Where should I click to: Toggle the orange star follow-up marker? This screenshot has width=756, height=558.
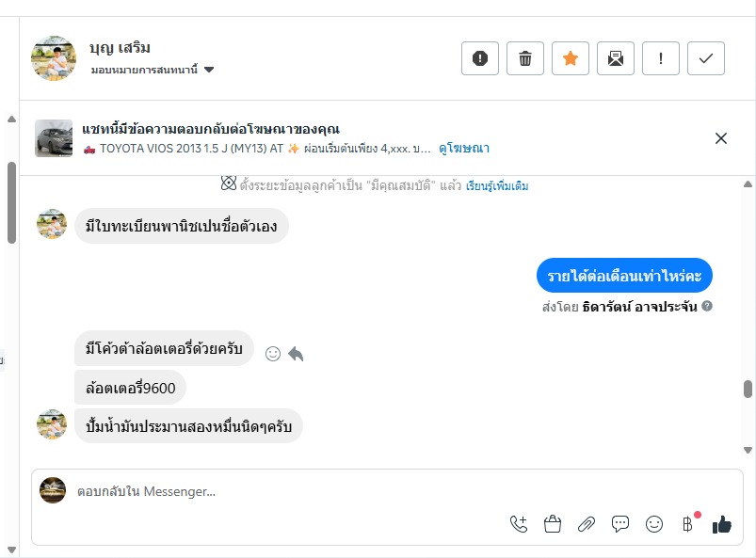pyautogui.click(x=571, y=58)
